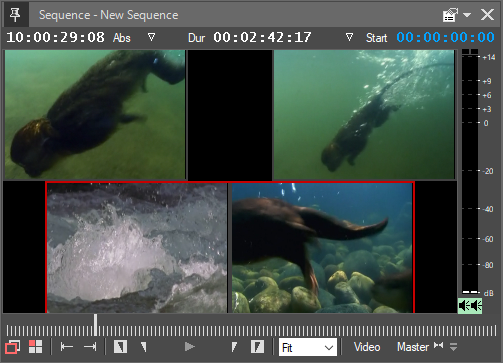503x363 pixels.
Task: Open the panel settings icon in the title bar
Action: (x=450, y=15)
